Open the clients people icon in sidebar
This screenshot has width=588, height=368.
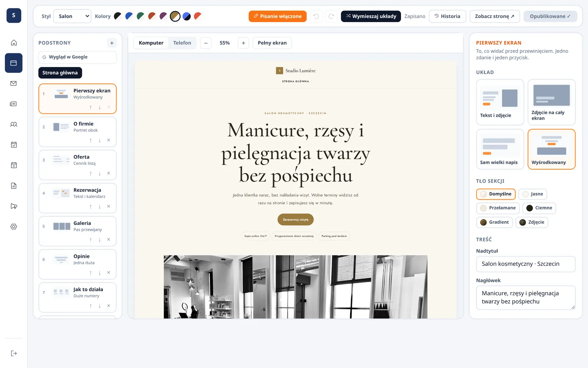tap(14, 124)
